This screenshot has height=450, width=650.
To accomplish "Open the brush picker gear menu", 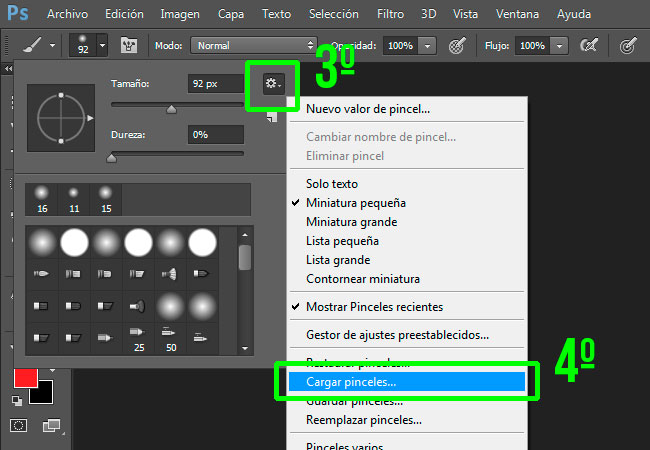I will point(273,84).
